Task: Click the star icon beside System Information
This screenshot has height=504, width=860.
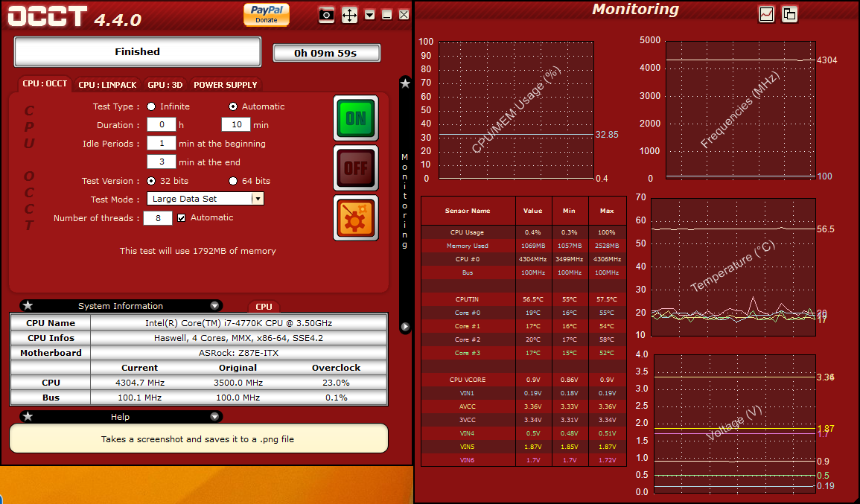Action: click(28, 305)
